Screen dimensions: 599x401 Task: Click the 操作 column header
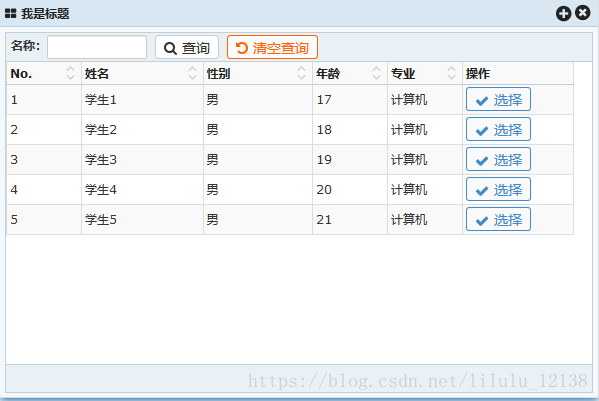pos(518,73)
